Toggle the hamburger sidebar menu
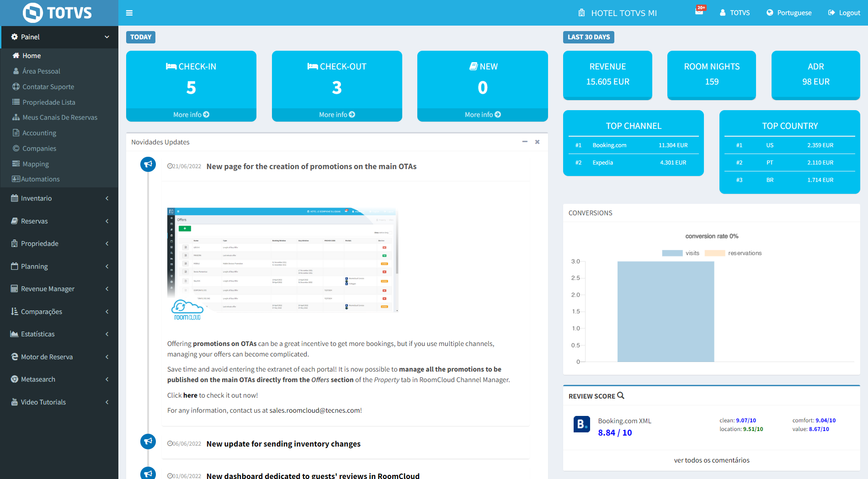Viewport: 868px width, 479px height. pyautogui.click(x=129, y=13)
